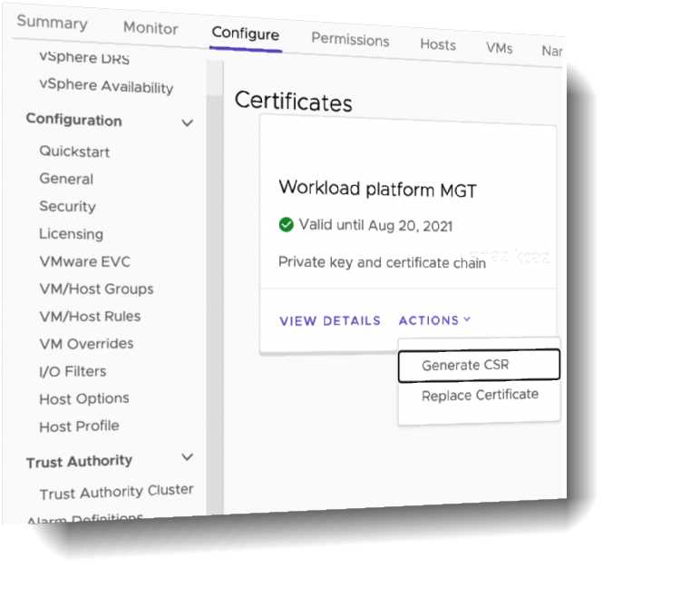700x597 pixels.
Task: Select VM/Host Rules sidebar item
Action: tap(90, 317)
